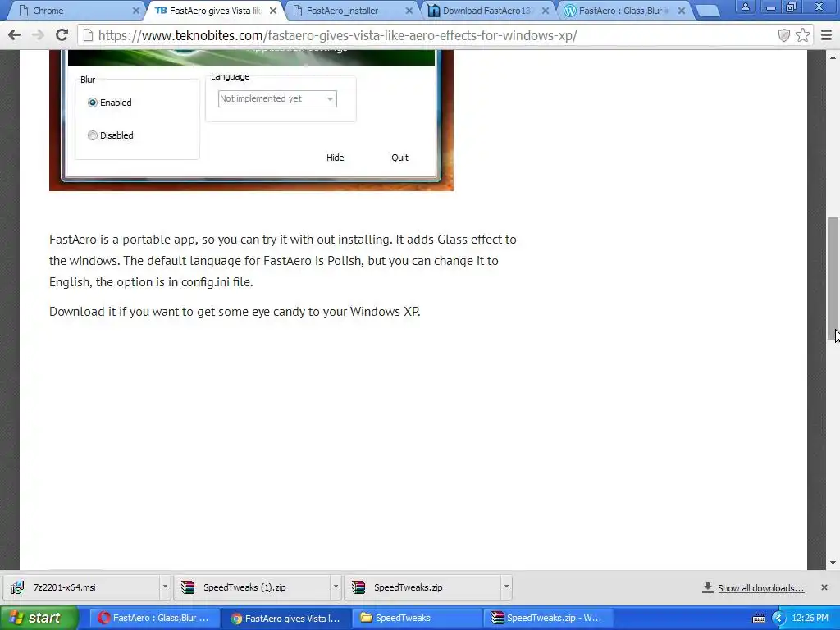The height and width of the screenshot is (630, 840).
Task: Switch to the SpeedTweaks.zip WinRAR taskbar window
Action: (550, 619)
